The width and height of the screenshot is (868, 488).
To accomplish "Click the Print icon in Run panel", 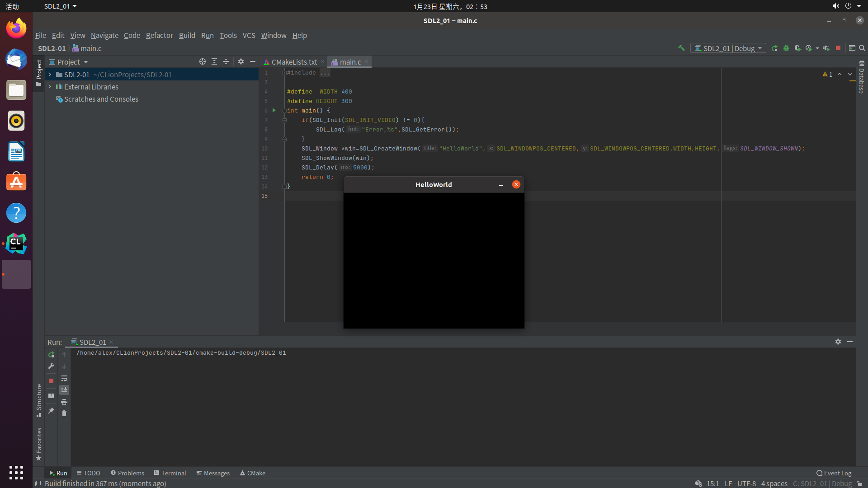I will pos(64,402).
